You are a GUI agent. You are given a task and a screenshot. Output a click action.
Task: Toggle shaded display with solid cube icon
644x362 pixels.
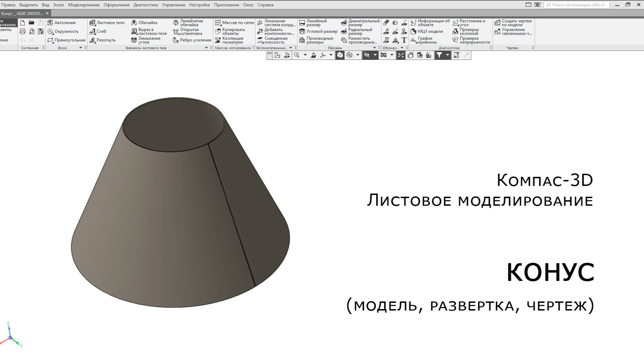(x=340, y=55)
